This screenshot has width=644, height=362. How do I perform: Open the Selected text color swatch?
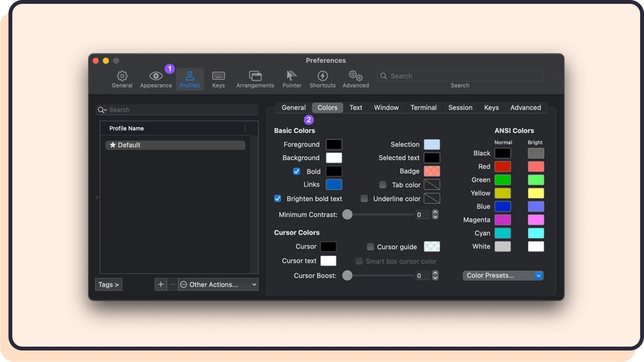click(431, 158)
